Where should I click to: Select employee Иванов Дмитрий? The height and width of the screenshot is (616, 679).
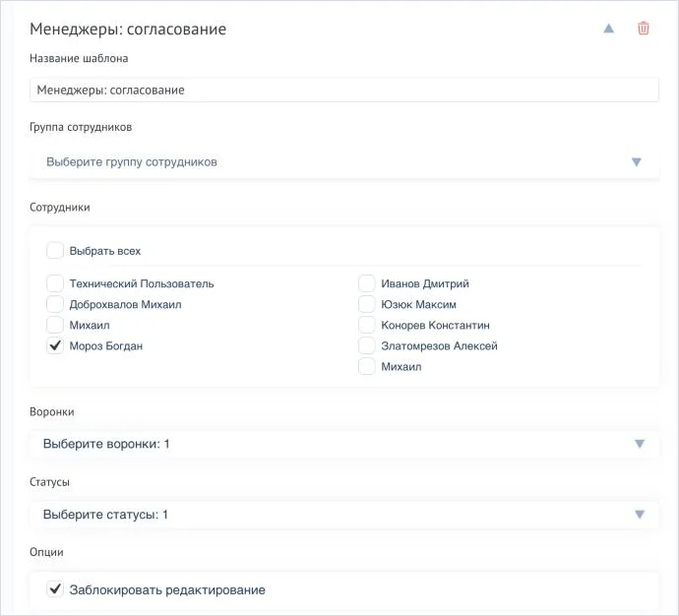[366, 283]
